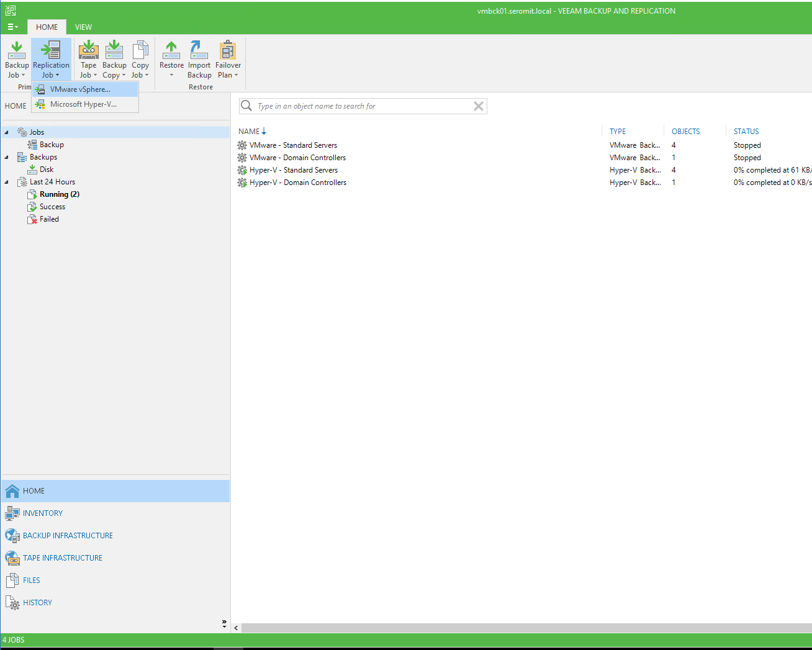Clear the search field with the X
Screen dimensions: 812x650
(478, 106)
